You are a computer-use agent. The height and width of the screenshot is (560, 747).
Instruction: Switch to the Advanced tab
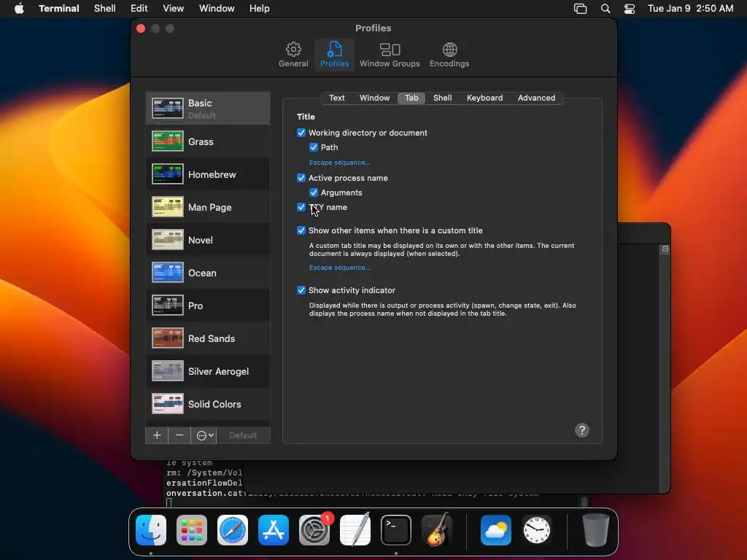(x=536, y=98)
